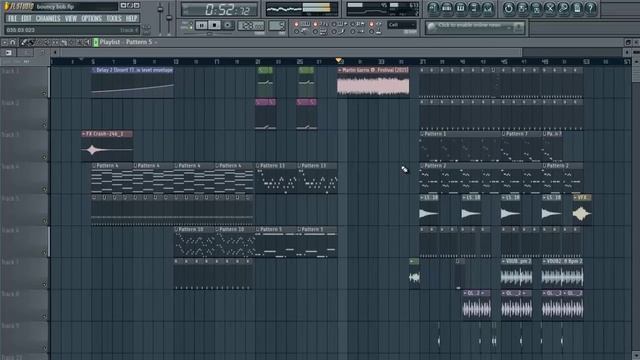Open the Mixer shortcut icon

[x=487, y=8]
